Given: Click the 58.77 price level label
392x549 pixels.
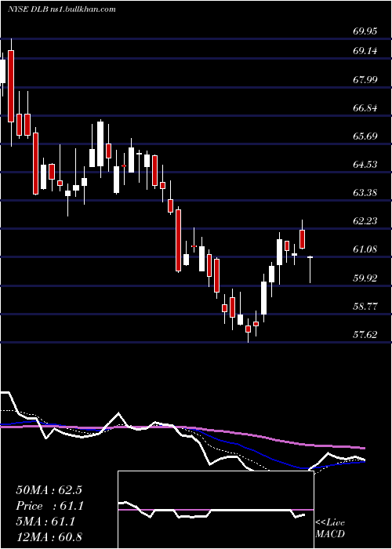Looking at the screenshot, I should (x=365, y=307).
